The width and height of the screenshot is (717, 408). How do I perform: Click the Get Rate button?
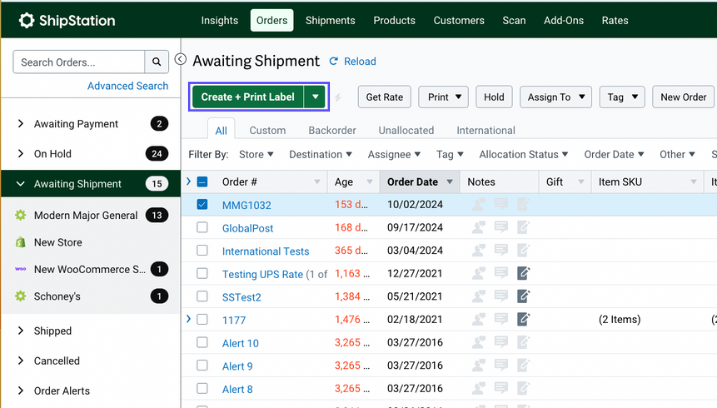[x=384, y=97]
